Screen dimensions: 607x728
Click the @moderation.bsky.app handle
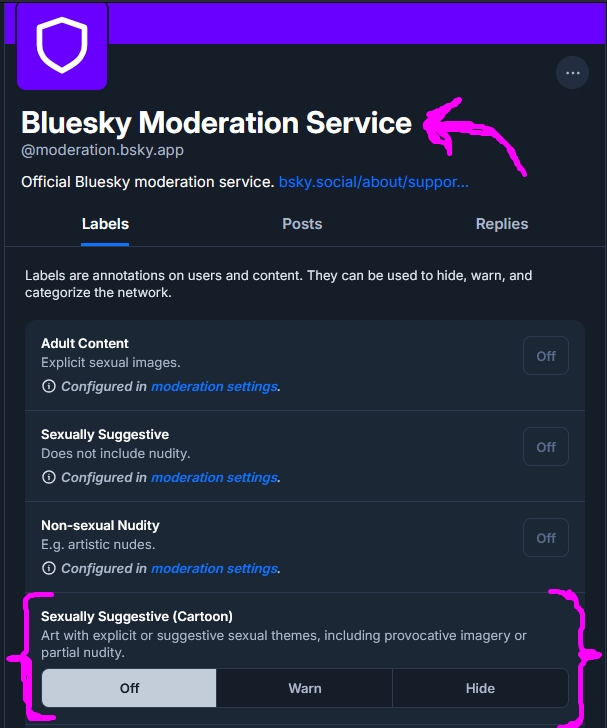pos(102,150)
